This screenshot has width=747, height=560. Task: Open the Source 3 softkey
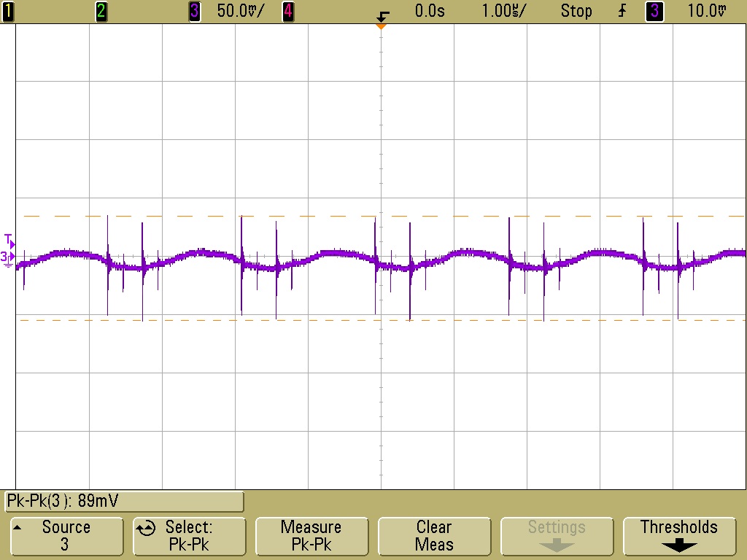[x=66, y=536]
